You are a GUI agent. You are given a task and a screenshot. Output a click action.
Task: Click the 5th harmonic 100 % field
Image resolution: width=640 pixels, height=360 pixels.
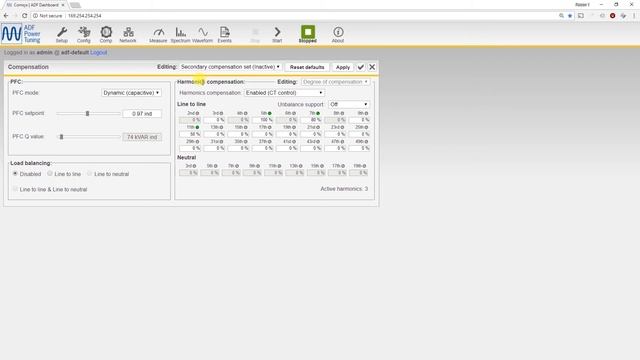[x=262, y=120]
